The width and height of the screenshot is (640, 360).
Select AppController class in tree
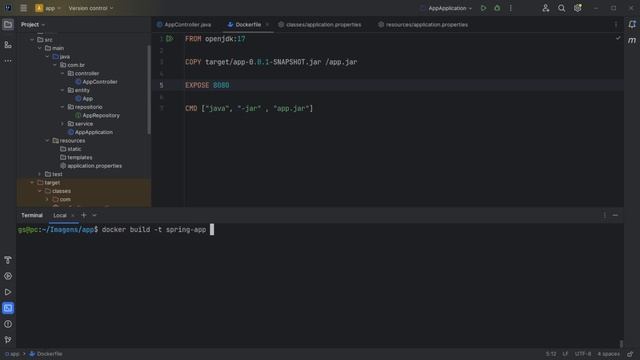click(96, 82)
